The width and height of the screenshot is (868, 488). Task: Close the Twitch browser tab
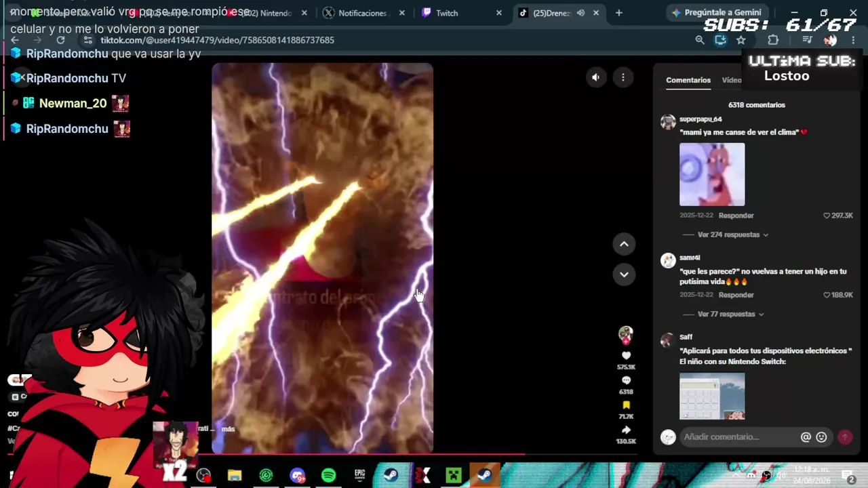pos(499,13)
